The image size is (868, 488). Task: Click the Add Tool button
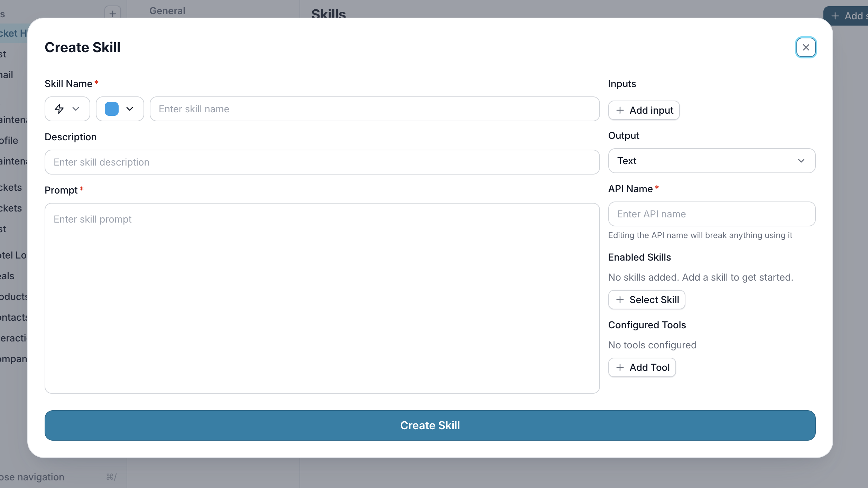tap(642, 367)
